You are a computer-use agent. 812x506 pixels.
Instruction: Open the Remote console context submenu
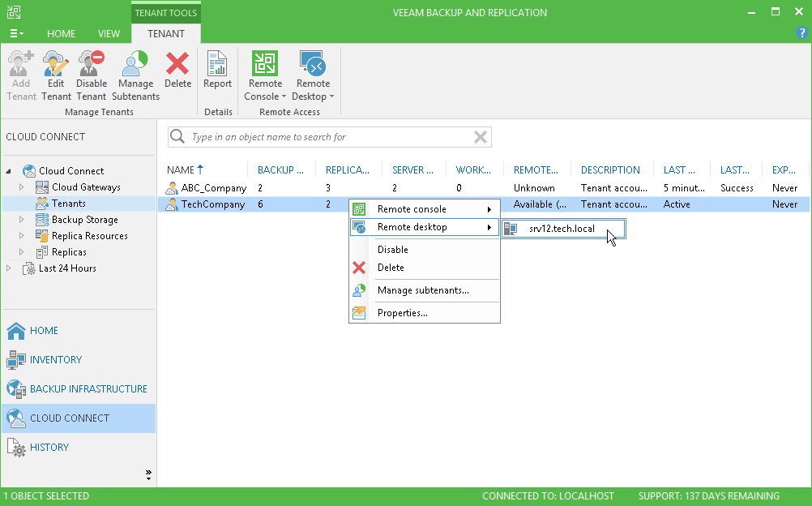[425, 209]
